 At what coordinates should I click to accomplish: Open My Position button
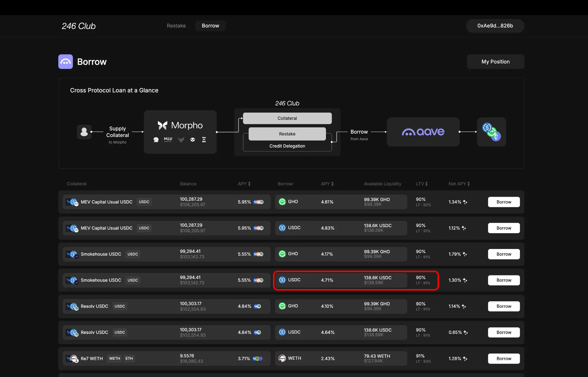(x=495, y=61)
